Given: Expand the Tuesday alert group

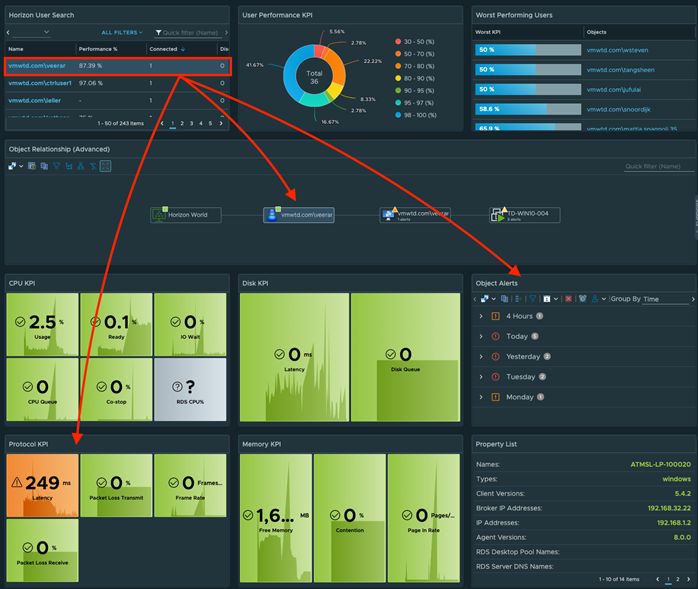Looking at the screenshot, I should tap(481, 377).
